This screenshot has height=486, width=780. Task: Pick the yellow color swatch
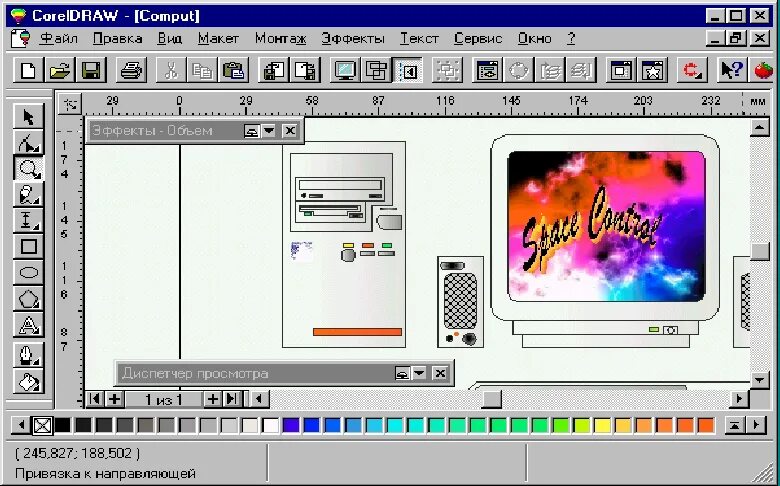pyautogui.click(x=601, y=425)
